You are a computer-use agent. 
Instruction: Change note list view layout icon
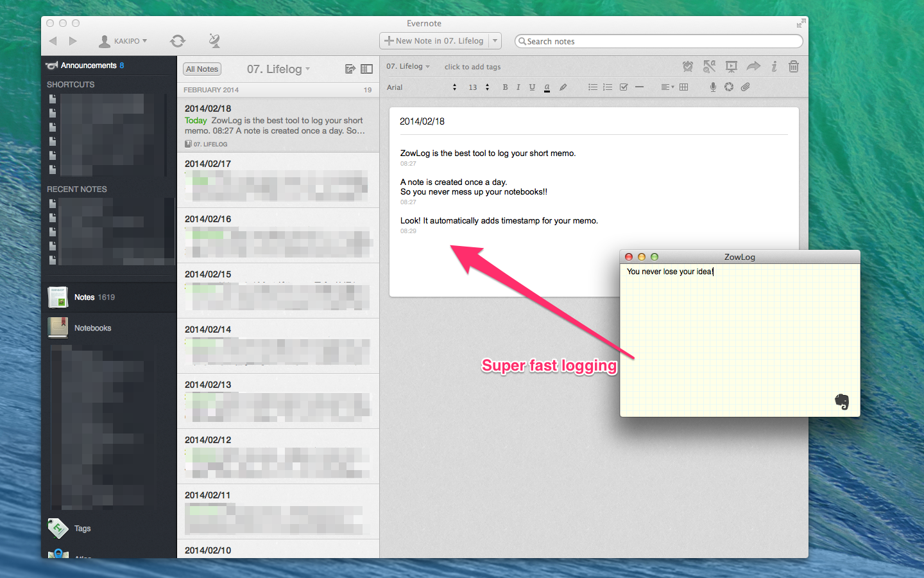pos(366,69)
